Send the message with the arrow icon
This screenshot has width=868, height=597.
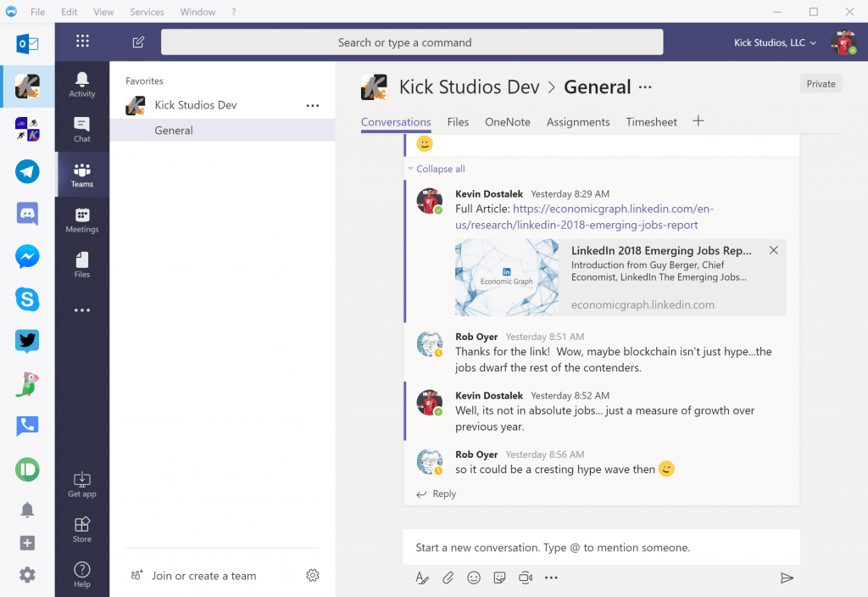pyautogui.click(x=787, y=577)
